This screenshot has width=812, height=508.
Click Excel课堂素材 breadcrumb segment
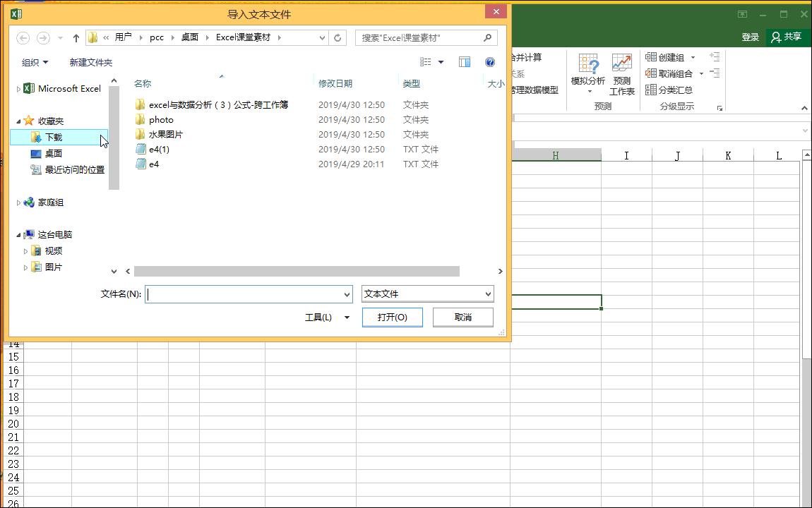pos(244,37)
